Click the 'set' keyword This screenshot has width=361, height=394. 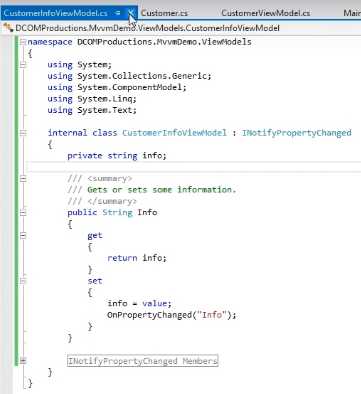pyautogui.click(x=95, y=281)
